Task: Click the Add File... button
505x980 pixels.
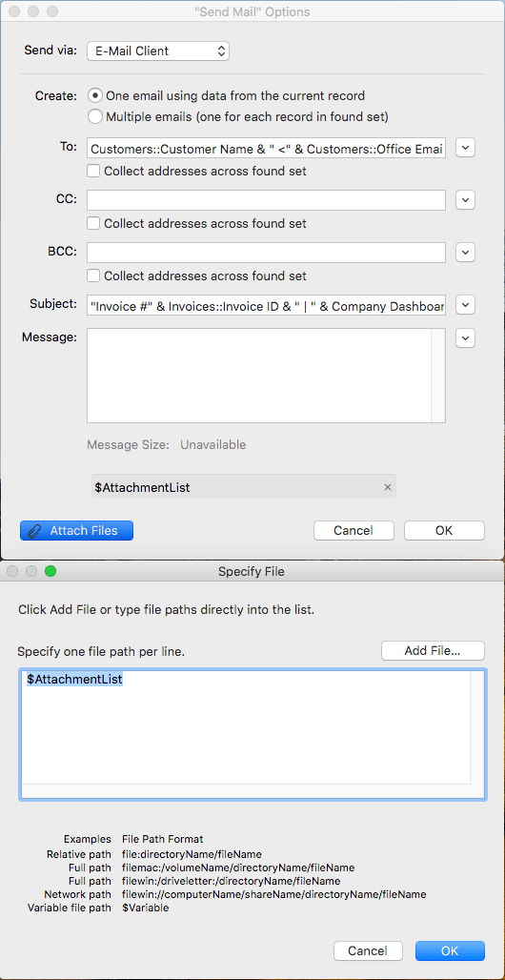Action: [x=434, y=650]
